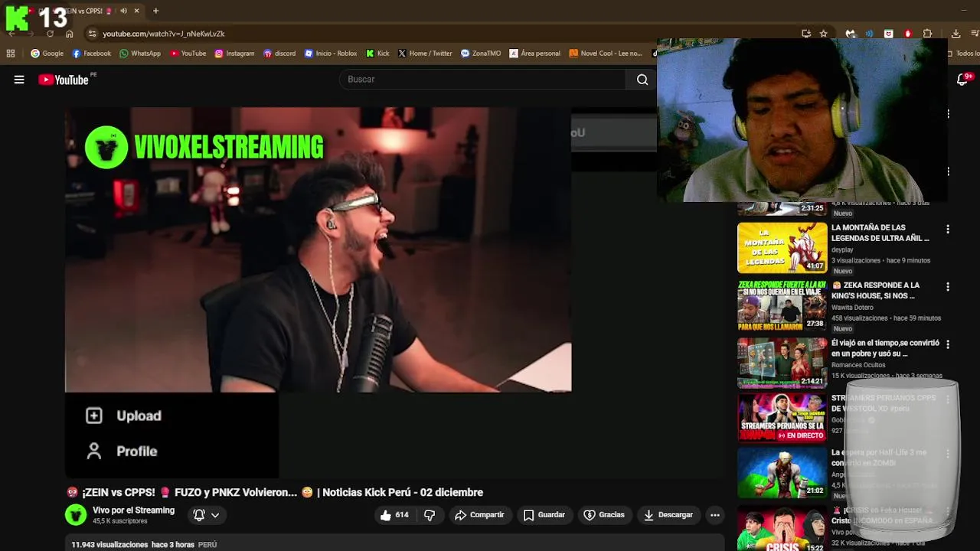Image resolution: width=980 pixels, height=551 pixels.
Task: Open the 2:14:21 time travel video thumbnail
Action: point(782,363)
